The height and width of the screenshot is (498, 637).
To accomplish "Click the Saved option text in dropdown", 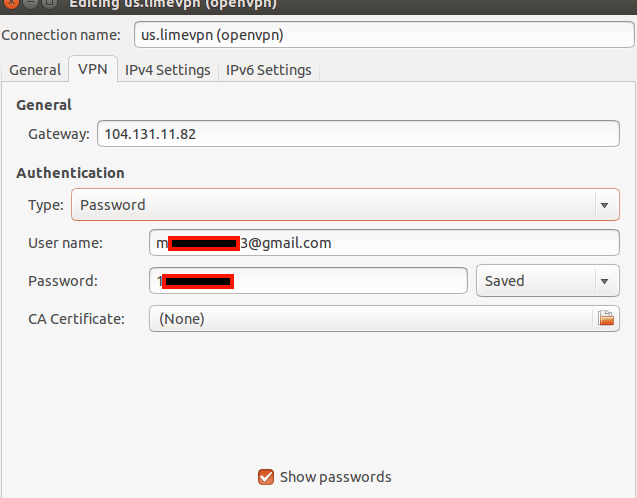I will [x=505, y=281].
